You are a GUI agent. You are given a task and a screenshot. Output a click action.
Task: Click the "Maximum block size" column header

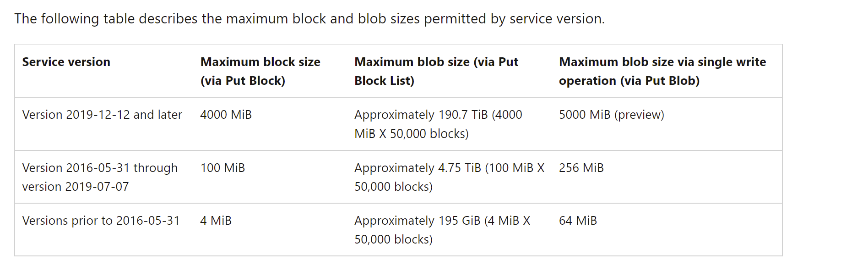click(260, 62)
